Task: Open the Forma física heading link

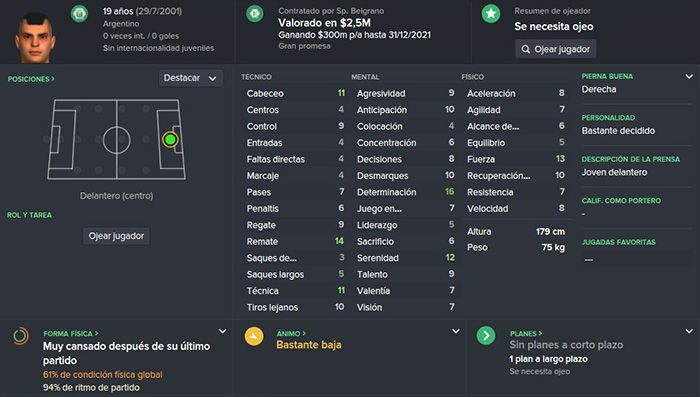Action: 71,334
